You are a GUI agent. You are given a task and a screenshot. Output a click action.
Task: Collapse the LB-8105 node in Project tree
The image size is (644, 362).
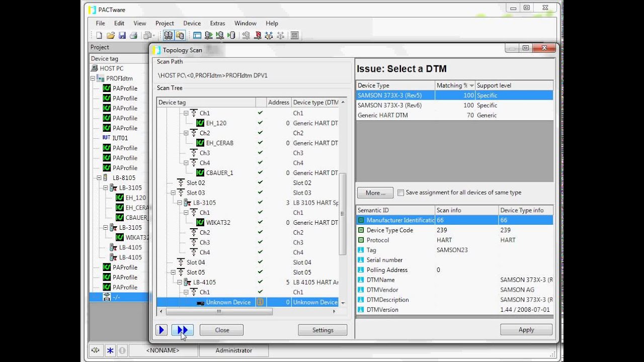point(99,177)
